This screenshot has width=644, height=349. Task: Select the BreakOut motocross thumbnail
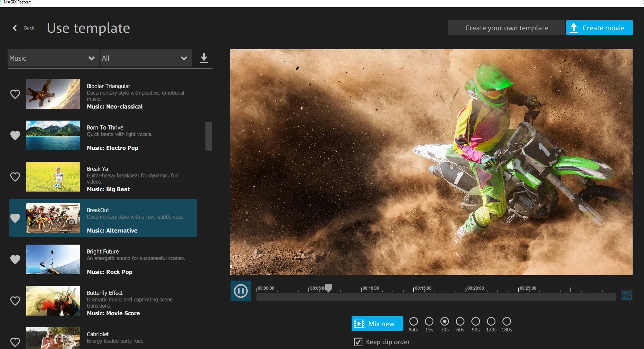53,218
